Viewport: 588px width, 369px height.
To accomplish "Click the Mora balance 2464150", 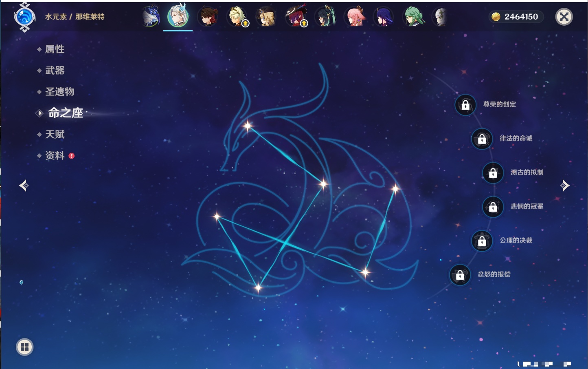I will point(521,17).
